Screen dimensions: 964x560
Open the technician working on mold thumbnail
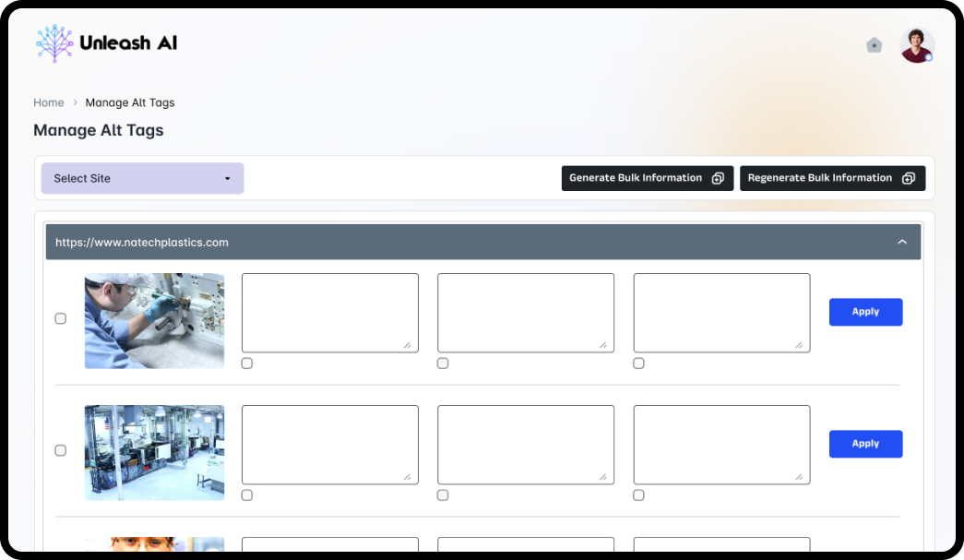[154, 321]
